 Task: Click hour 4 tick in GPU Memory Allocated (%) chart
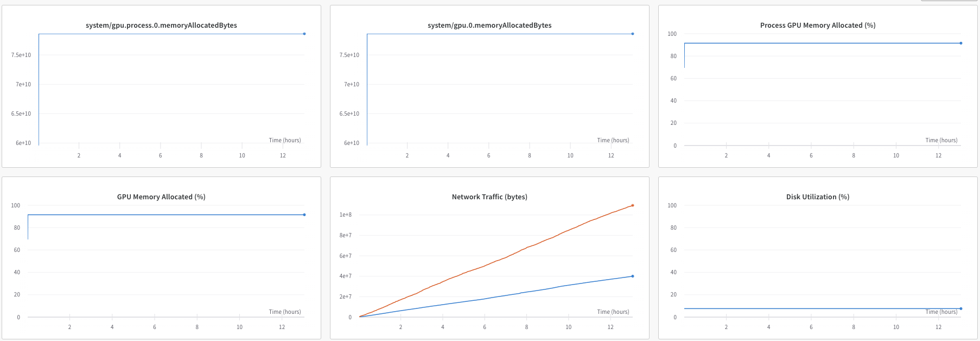112,327
